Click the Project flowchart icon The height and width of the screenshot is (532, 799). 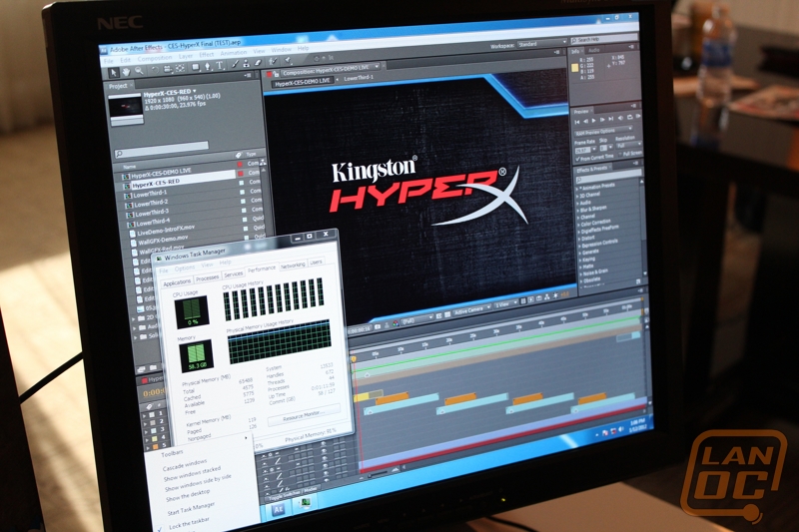(263, 163)
